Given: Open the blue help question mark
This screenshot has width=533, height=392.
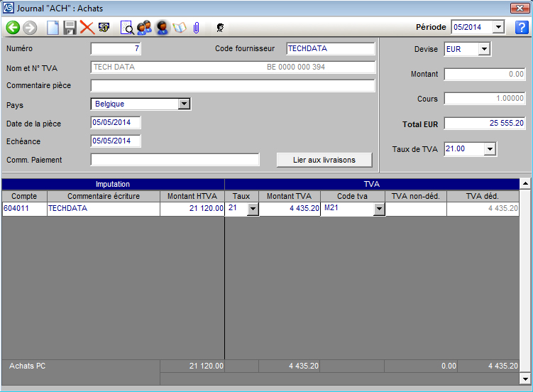Looking at the screenshot, I should click(x=522, y=28).
